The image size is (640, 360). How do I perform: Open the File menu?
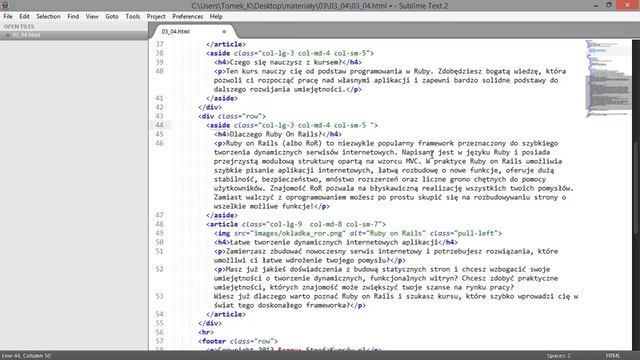pos(8,16)
